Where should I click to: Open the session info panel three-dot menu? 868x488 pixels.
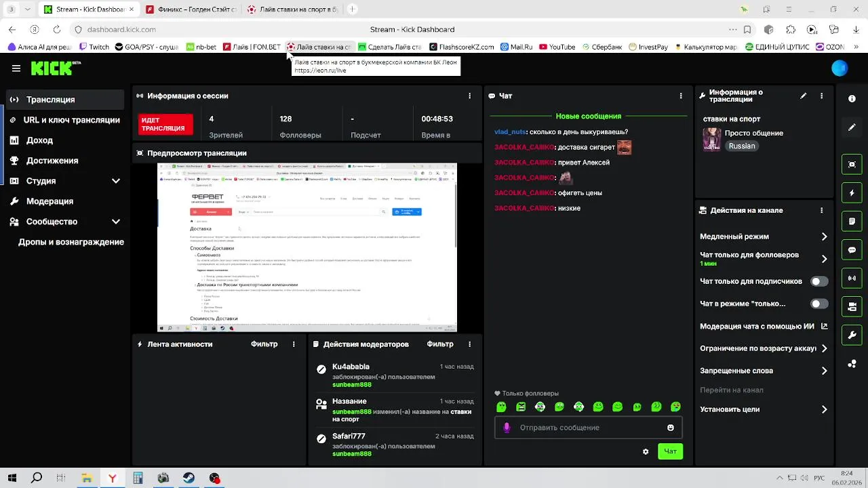coord(470,96)
